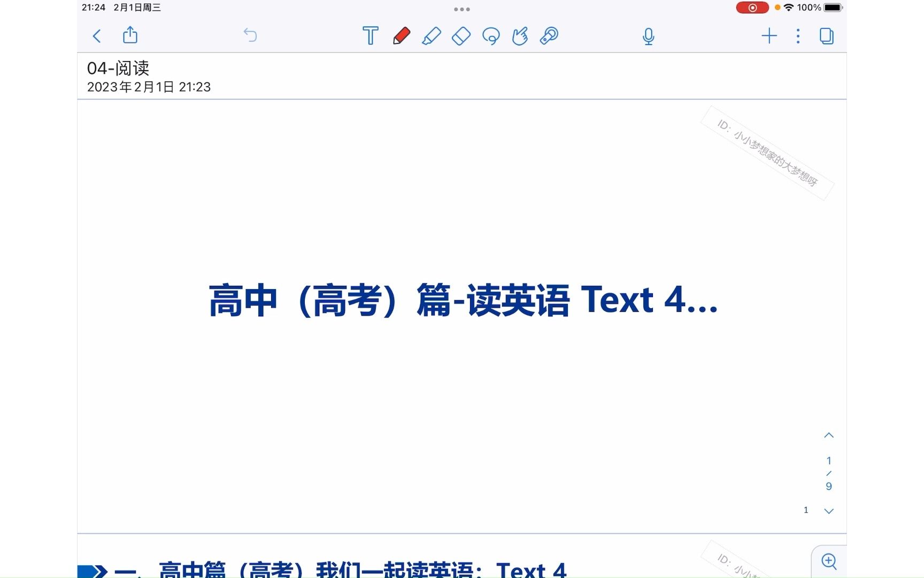Viewport: 924px width, 578px height.
Task: Open the magnifier search tool
Action: click(549, 36)
